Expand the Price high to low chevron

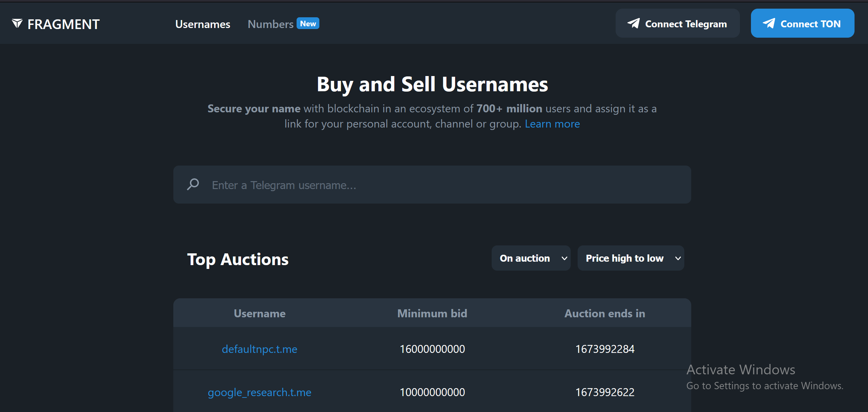678,259
